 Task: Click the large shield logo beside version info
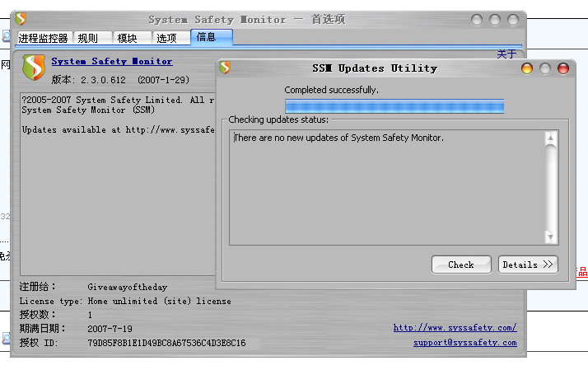point(34,68)
